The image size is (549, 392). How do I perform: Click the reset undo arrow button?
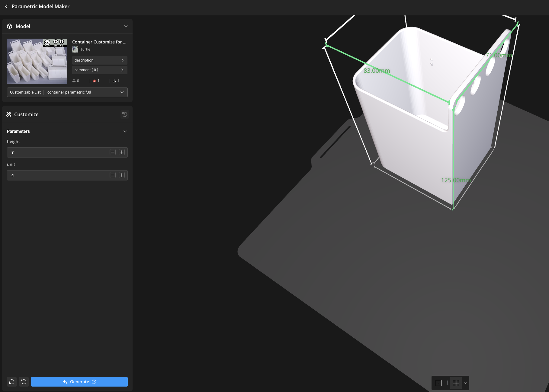coord(24,382)
